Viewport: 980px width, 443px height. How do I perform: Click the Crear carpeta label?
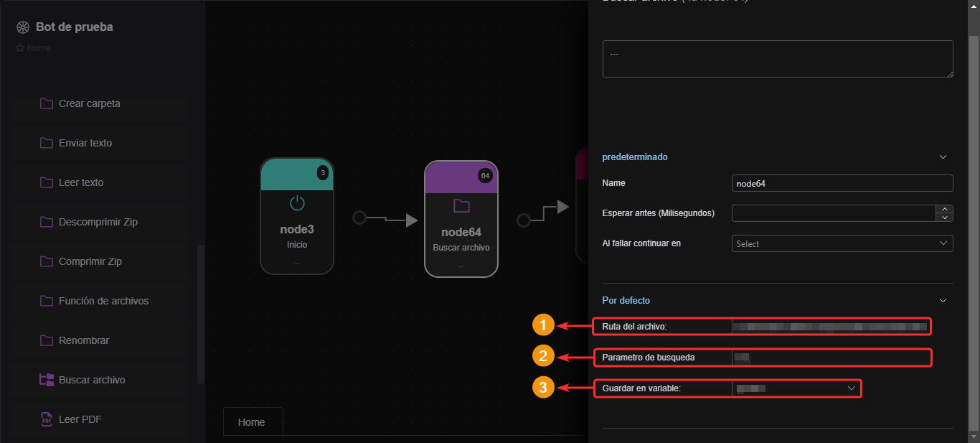pos(90,103)
